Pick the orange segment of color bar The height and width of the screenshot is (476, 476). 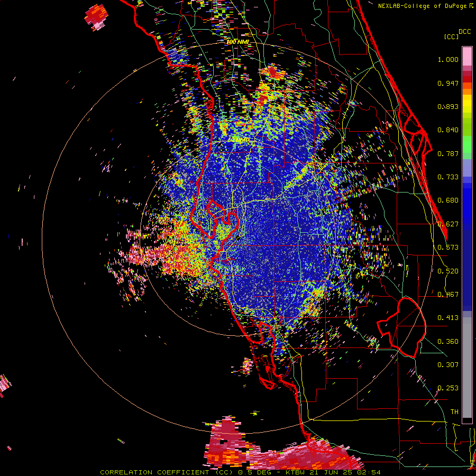point(467,89)
